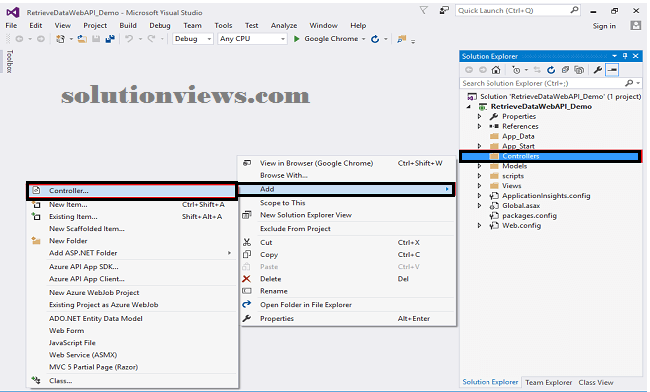
Task: Click the navigate backward toolbar icon
Action: pyautogui.click(x=19, y=39)
